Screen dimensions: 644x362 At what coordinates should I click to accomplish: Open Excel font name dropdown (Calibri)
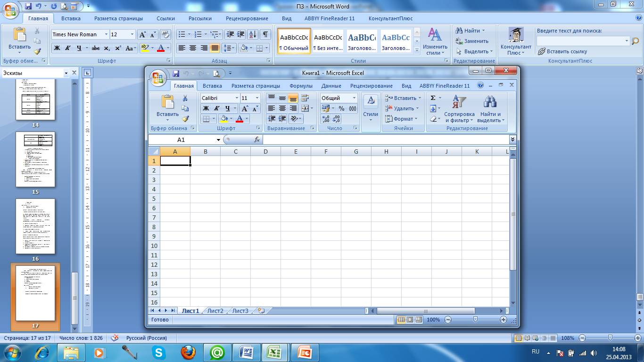point(237,98)
